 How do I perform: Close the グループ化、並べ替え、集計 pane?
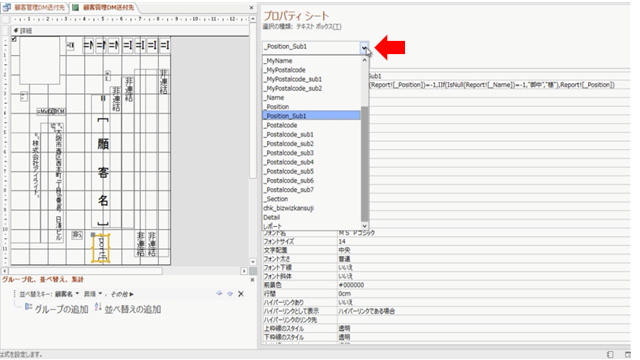point(252,280)
